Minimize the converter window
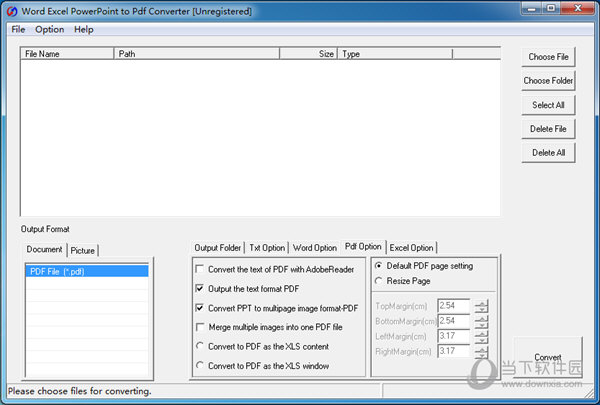Image resolution: width=600 pixels, height=405 pixels. tap(532, 8)
